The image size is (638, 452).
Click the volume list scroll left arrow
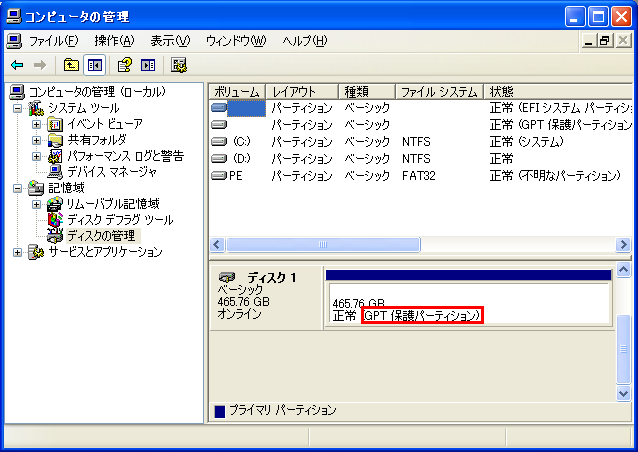pyautogui.click(x=217, y=245)
